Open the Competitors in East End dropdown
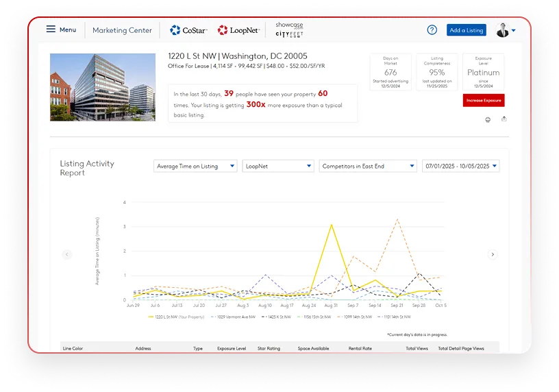Screen dimensions: 559x392 coord(368,167)
